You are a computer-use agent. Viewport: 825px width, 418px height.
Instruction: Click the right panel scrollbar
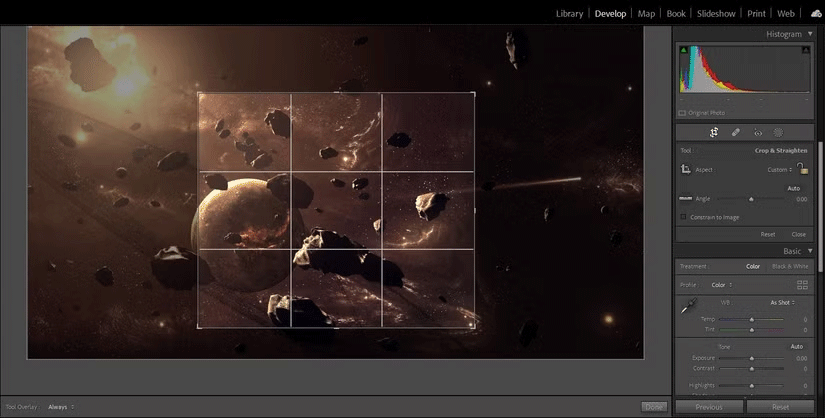point(821,205)
